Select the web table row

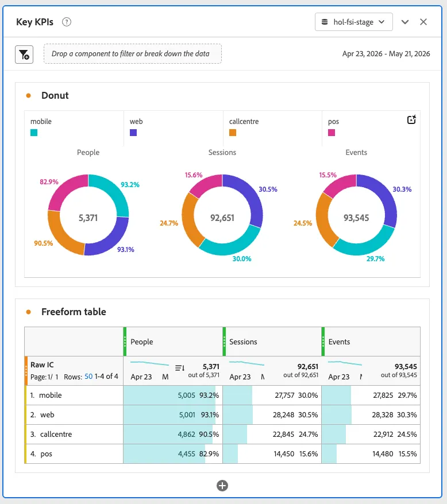222,414
